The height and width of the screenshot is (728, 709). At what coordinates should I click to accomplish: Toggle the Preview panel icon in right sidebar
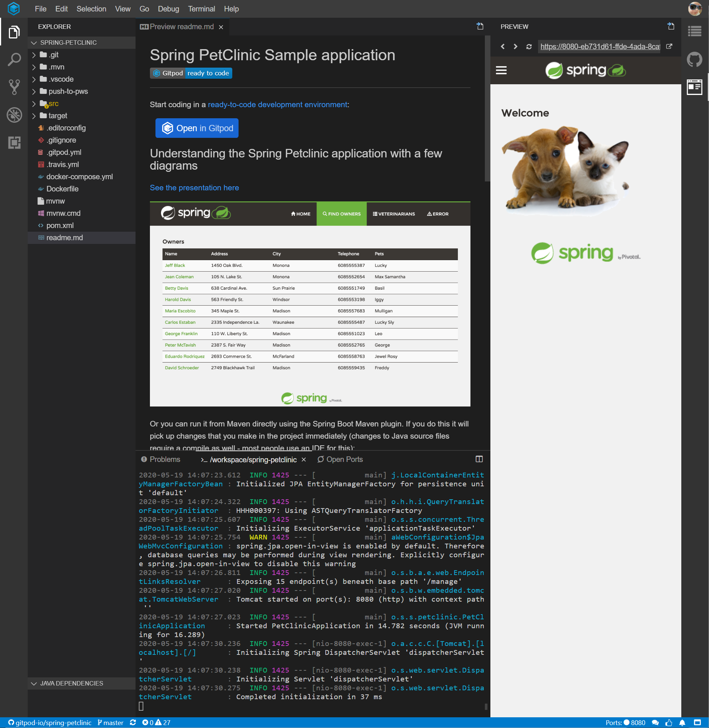coord(695,87)
